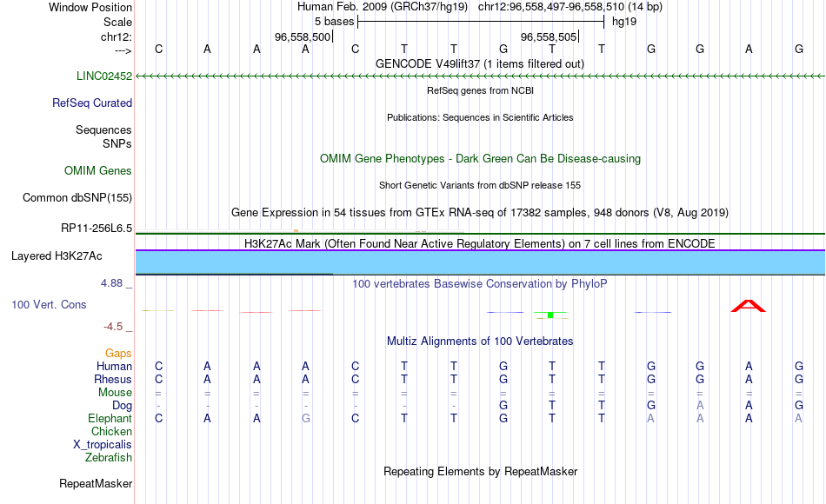Click the -4.5 PhyloP lower limit value
826x504 pixels.
click(x=113, y=327)
